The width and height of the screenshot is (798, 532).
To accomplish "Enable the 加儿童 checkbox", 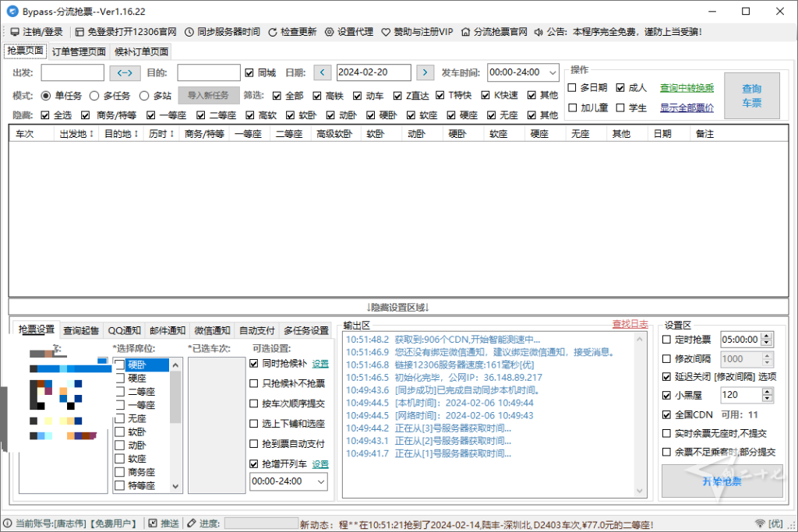I will (572, 107).
